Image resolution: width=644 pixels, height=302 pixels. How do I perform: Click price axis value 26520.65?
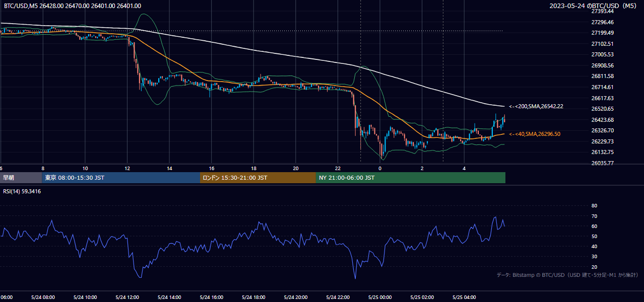click(x=602, y=109)
